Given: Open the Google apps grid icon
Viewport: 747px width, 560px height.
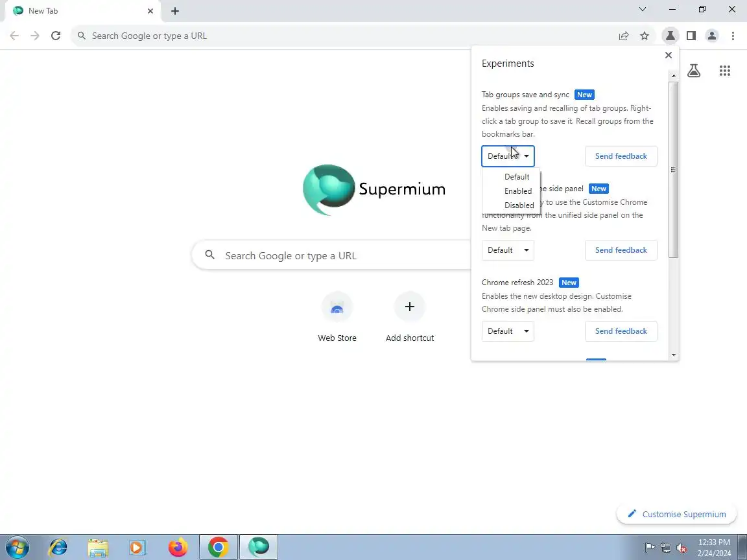Looking at the screenshot, I should (x=724, y=71).
